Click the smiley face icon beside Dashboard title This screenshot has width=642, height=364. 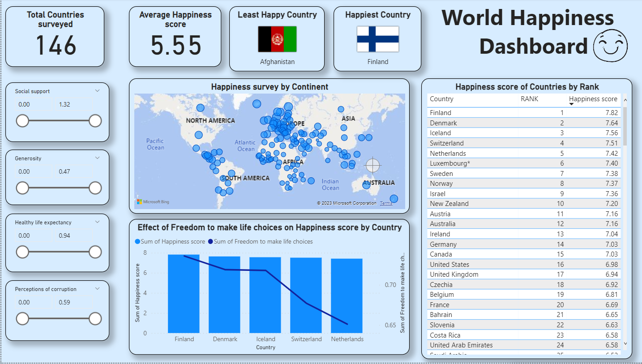click(x=610, y=45)
